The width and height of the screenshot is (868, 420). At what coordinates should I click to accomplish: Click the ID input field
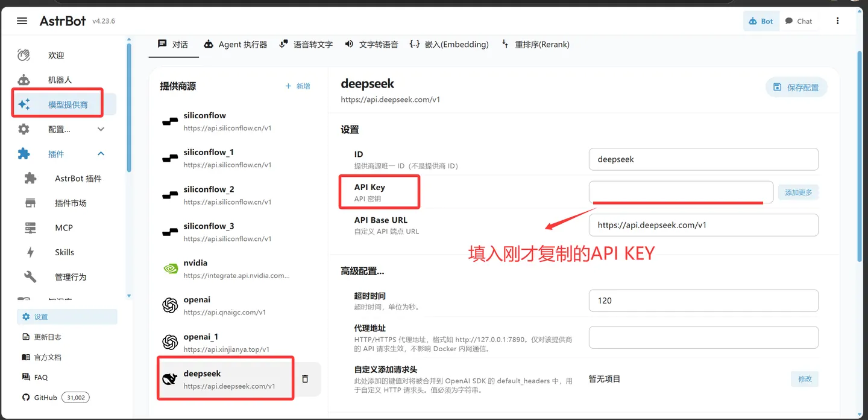point(703,159)
